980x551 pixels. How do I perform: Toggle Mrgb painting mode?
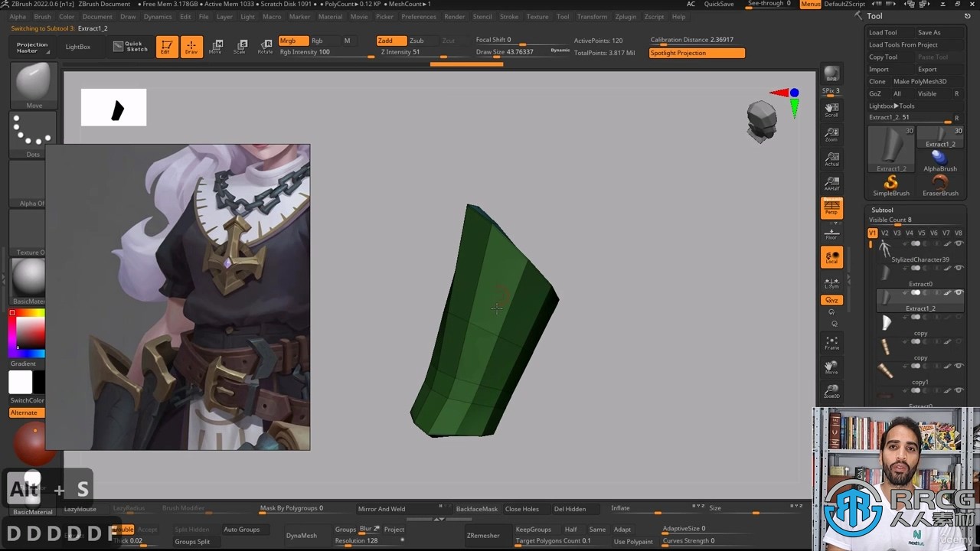click(x=293, y=41)
